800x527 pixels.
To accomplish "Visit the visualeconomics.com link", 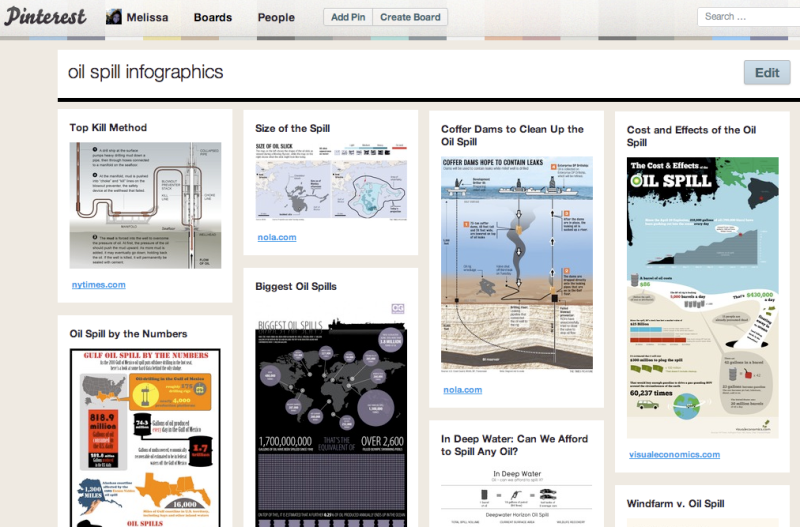I will coord(673,454).
